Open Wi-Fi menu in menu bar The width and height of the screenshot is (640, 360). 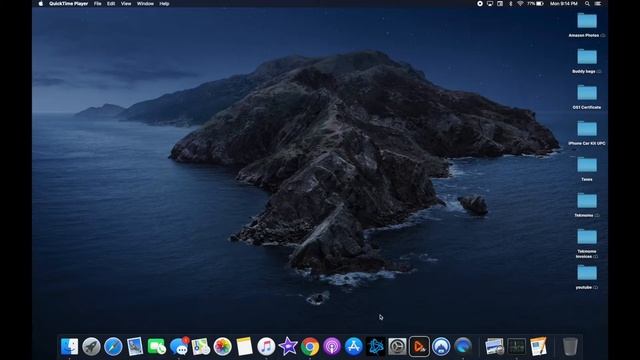point(520,4)
